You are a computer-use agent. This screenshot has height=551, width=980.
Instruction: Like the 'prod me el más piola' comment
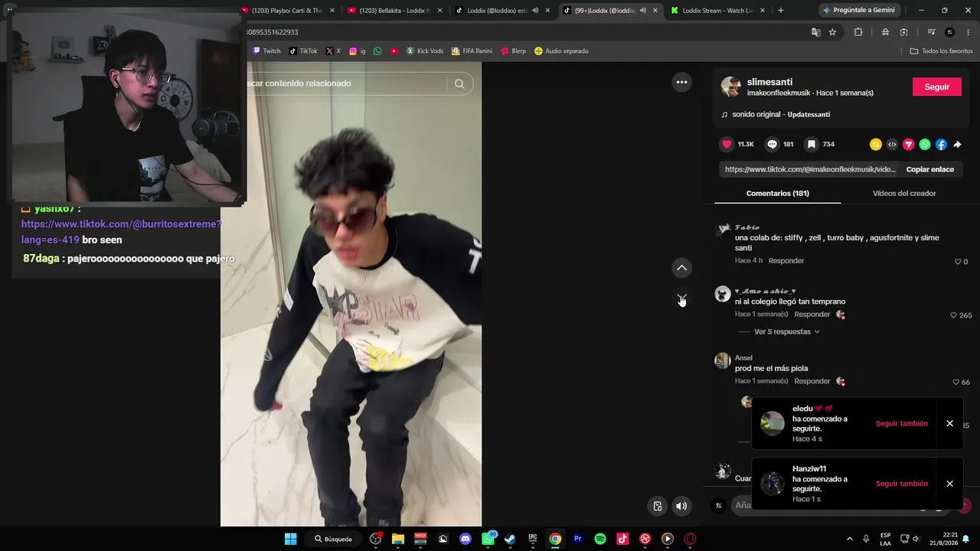[955, 382]
